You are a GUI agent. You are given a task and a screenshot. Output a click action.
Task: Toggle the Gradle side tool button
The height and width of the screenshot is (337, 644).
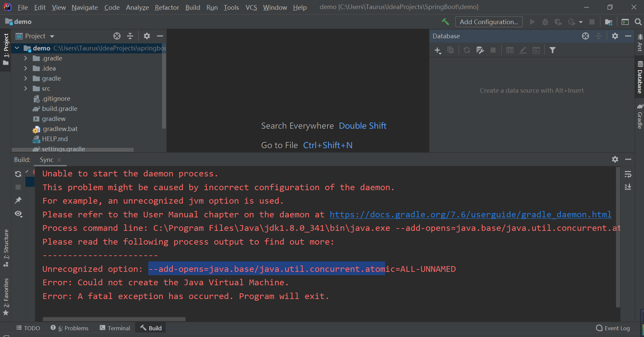click(640, 117)
